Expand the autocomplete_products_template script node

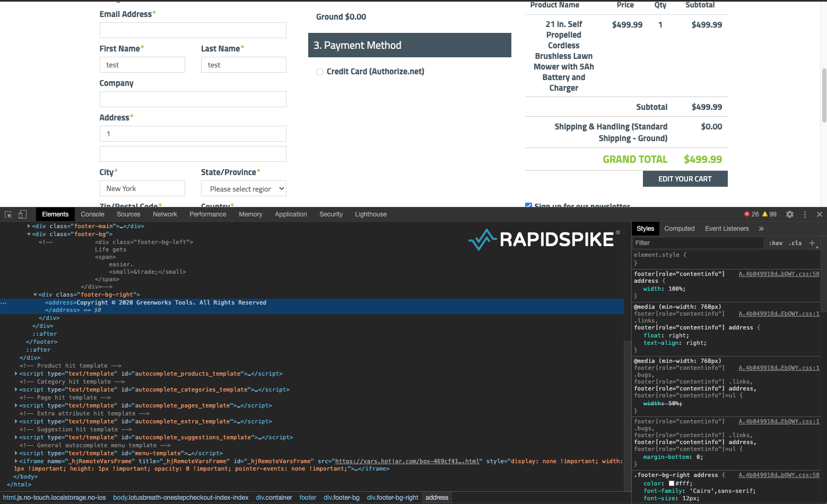pos(16,373)
